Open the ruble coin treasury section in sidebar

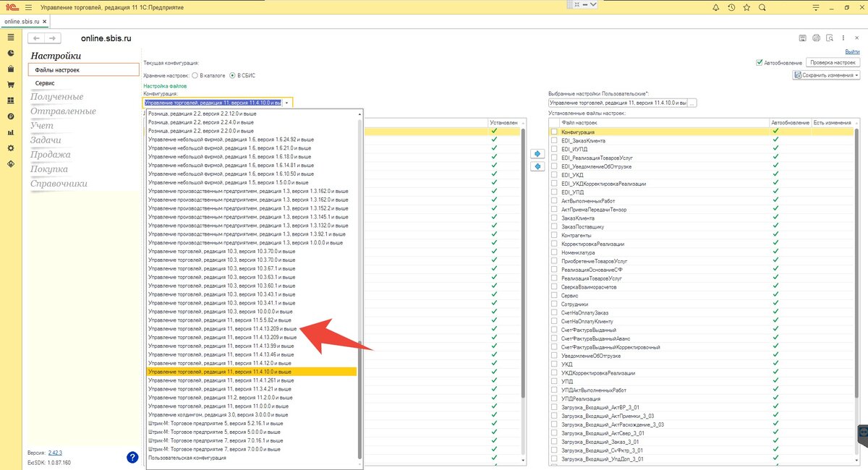click(11, 116)
